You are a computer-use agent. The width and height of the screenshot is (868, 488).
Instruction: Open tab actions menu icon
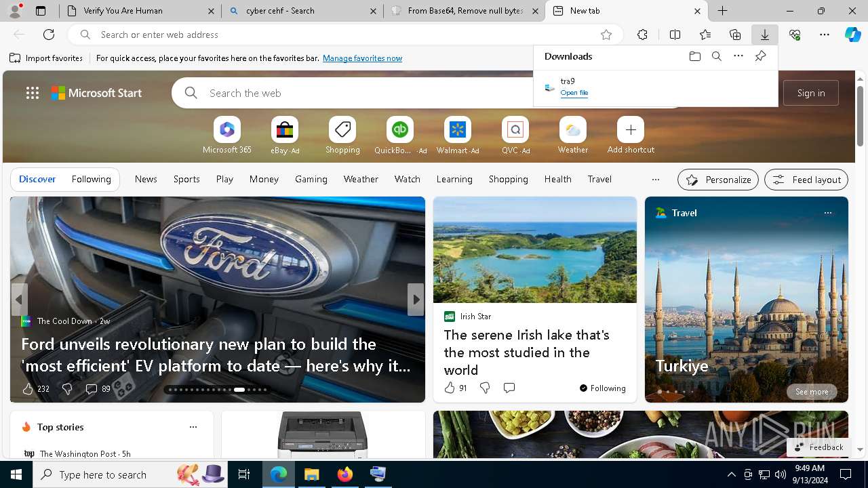[x=41, y=11]
